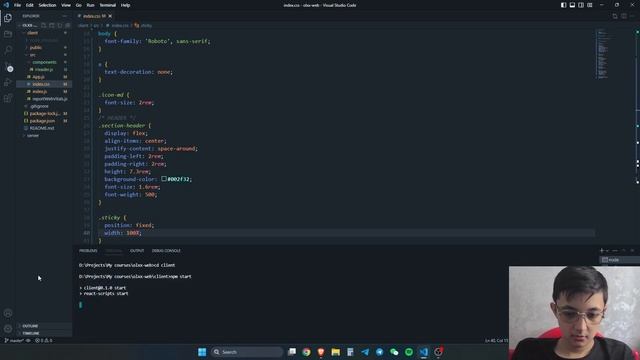Open the File menu
Screen dimensions: 640x360
17,5
